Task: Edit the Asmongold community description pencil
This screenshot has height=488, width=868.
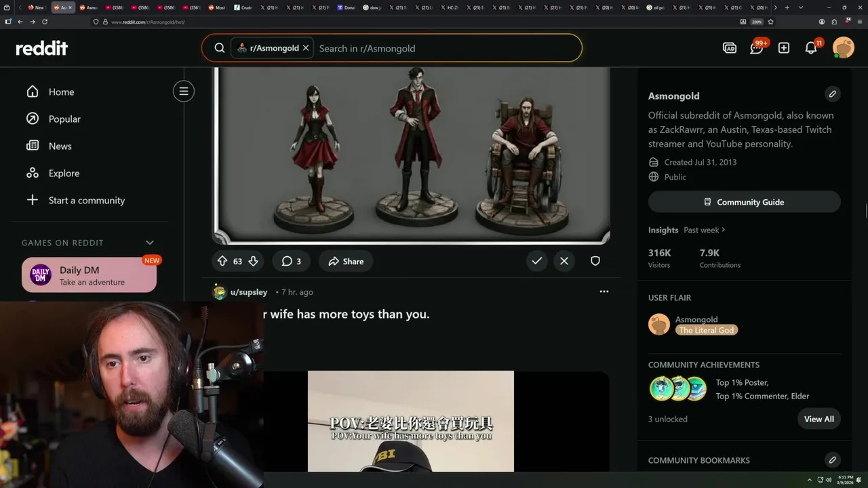Action: pos(833,94)
